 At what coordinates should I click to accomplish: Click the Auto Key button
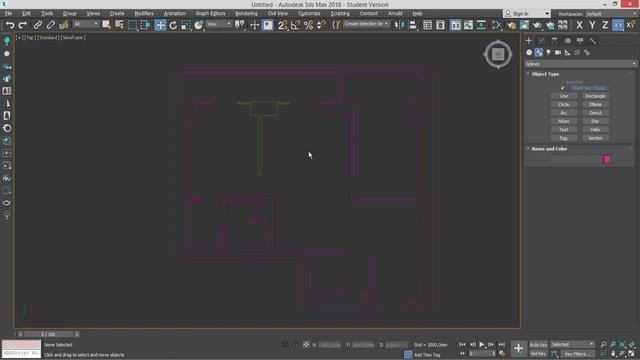pos(538,345)
